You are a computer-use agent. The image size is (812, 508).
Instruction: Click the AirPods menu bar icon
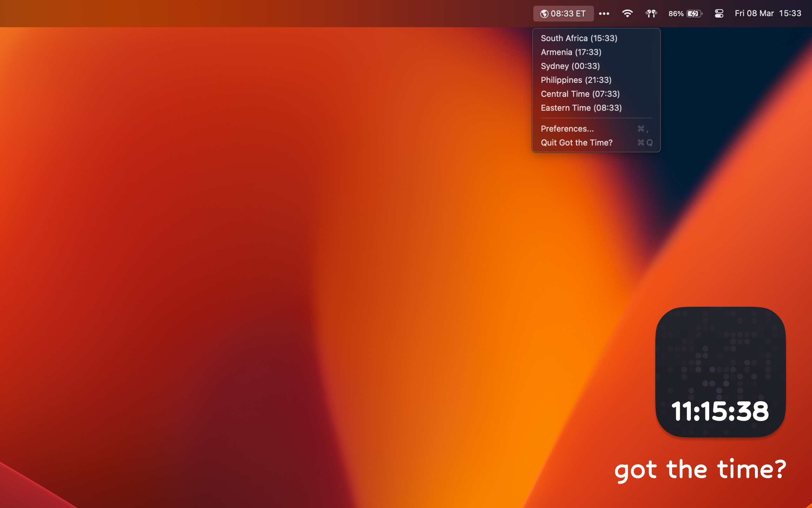(x=651, y=13)
